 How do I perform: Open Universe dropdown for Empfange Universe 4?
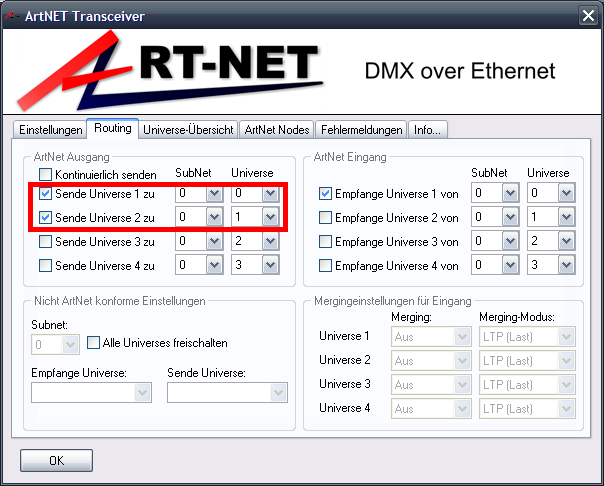(x=566, y=265)
